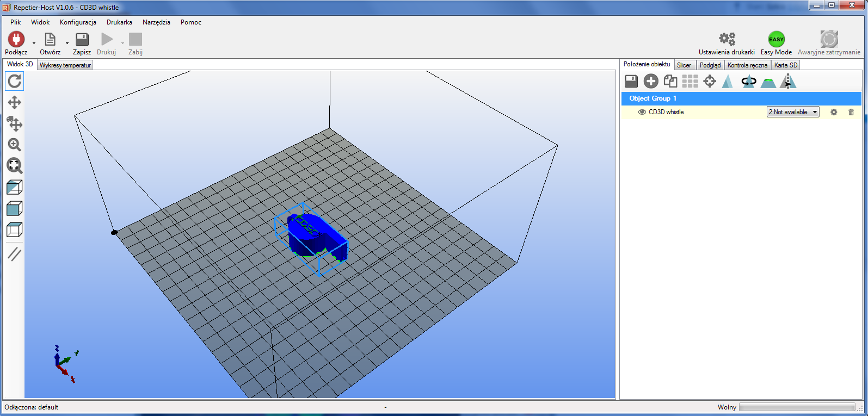This screenshot has width=868, height=416.
Task: Open the Konfiguracja menu
Action: pyautogui.click(x=78, y=22)
